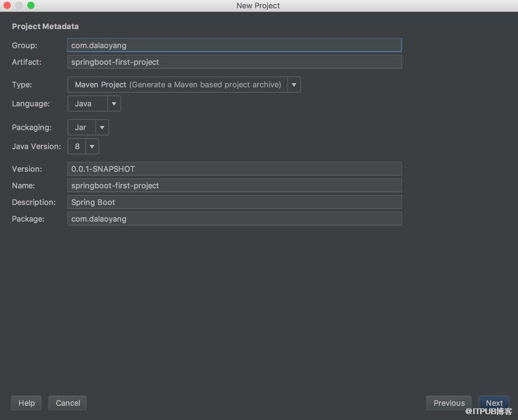This screenshot has width=518, height=420.
Task: Cancel the New Project dialog
Action: point(68,403)
